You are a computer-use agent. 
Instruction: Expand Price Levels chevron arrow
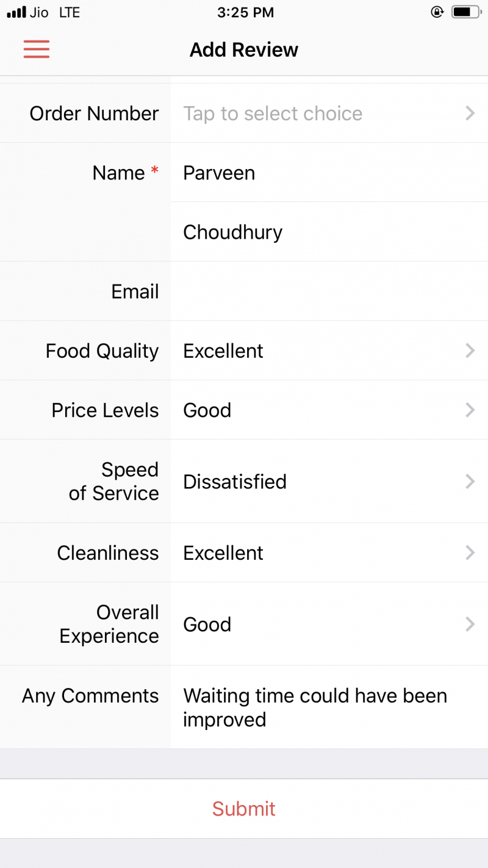(470, 410)
